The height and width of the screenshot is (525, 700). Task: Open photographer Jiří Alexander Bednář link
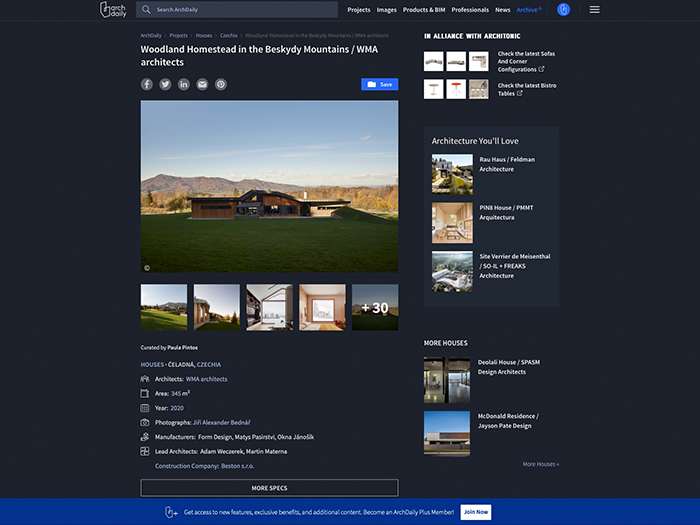click(x=221, y=422)
